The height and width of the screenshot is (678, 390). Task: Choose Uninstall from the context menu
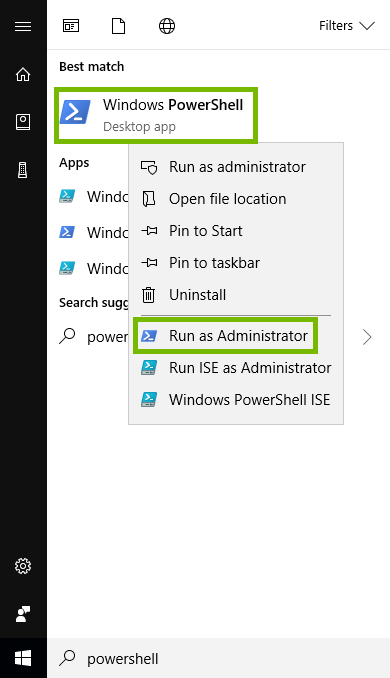coord(236,295)
